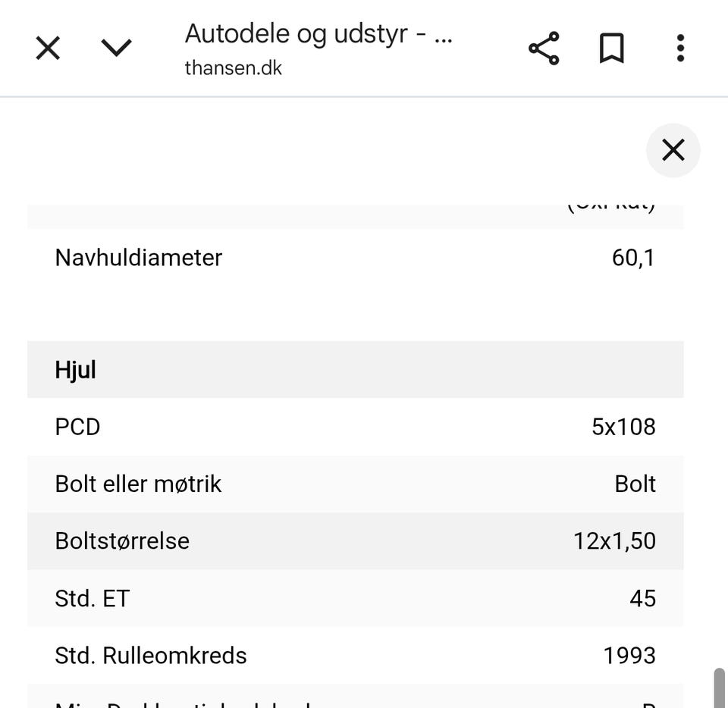Tap the Hjul section header
This screenshot has width=728, height=708.
pos(76,370)
